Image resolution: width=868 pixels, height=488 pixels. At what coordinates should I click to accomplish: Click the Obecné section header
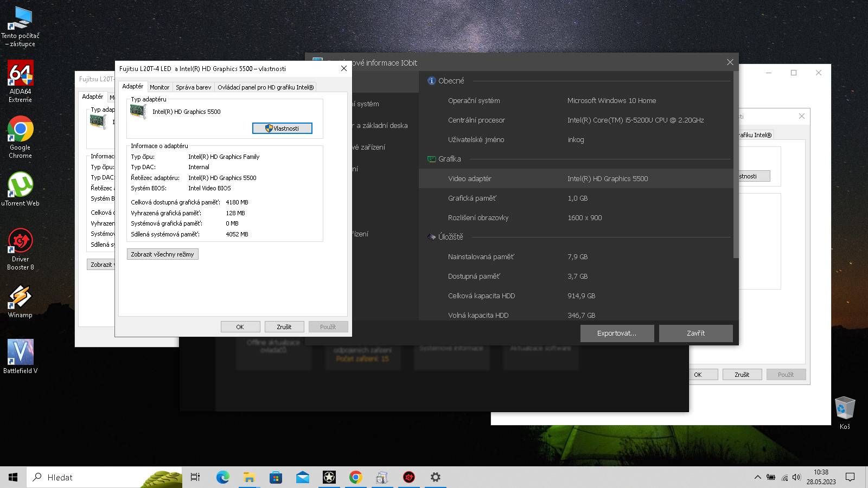451,81
